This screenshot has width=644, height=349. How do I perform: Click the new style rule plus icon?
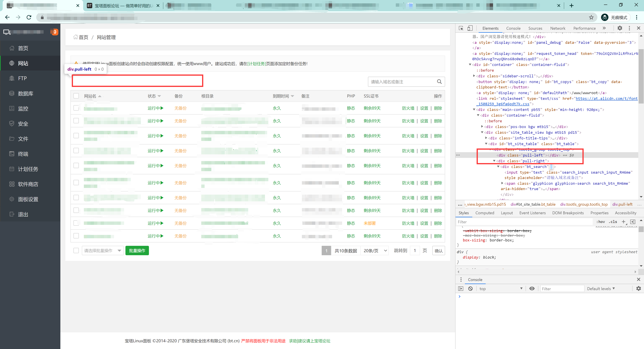point(624,222)
